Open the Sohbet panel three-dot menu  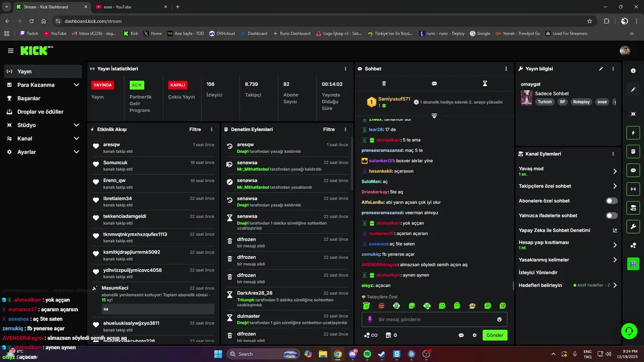pos(506,69)
